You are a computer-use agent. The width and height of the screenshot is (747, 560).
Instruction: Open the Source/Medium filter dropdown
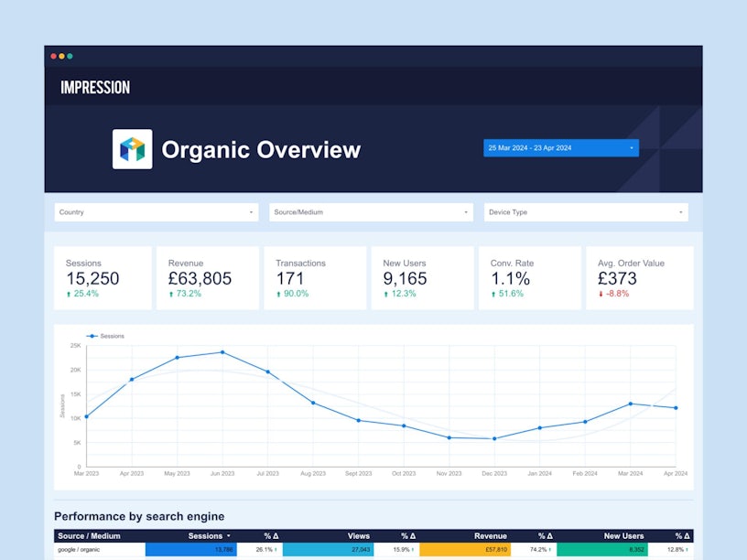tap(371, 212)
